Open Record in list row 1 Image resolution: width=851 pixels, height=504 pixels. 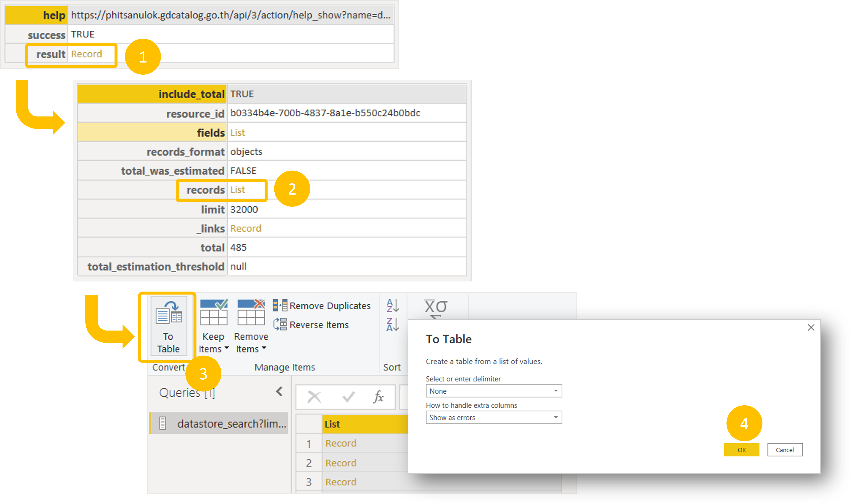(341, 443)
